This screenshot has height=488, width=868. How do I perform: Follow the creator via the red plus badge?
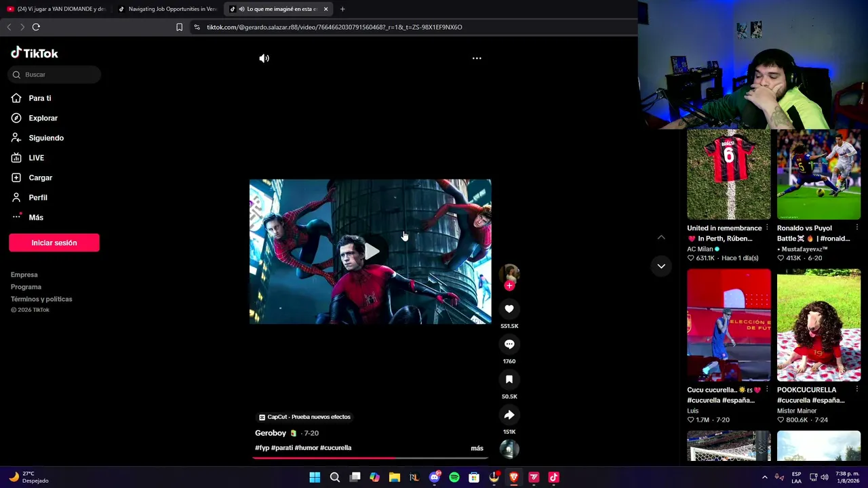point(509,285)
